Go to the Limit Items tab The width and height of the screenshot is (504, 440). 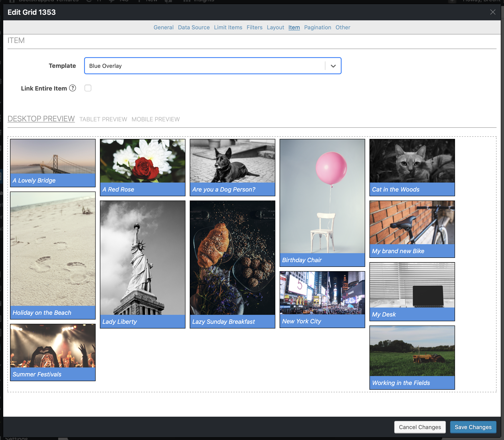point(228,27)
